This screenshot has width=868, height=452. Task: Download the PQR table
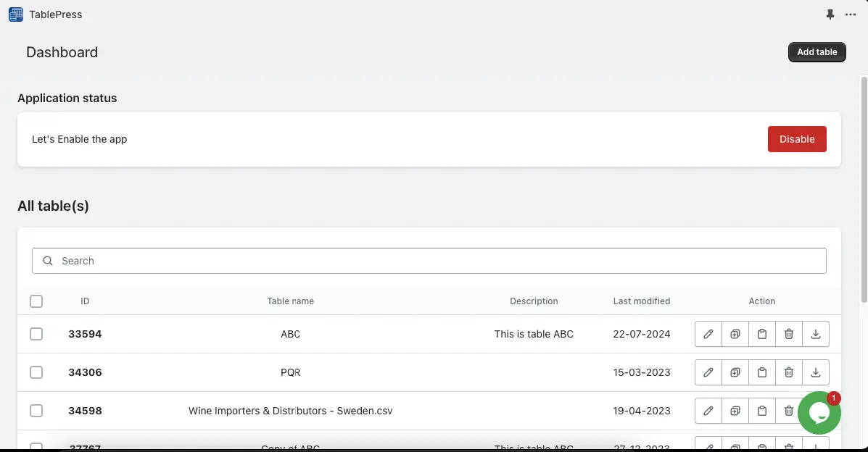[x=816, y=372]
